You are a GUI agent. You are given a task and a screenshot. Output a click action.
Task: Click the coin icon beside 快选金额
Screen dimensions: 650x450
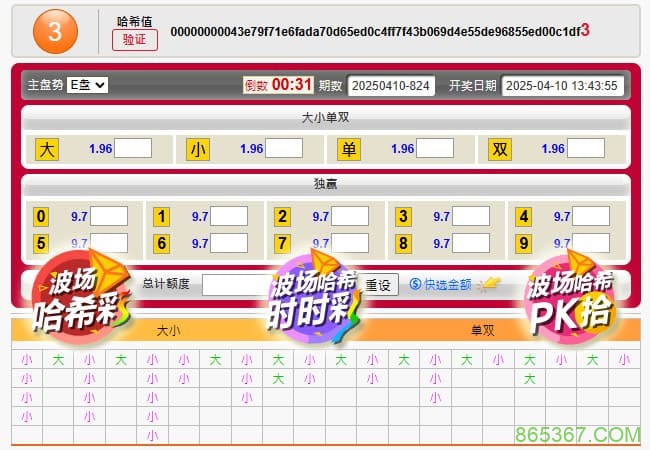click(415, 284)
